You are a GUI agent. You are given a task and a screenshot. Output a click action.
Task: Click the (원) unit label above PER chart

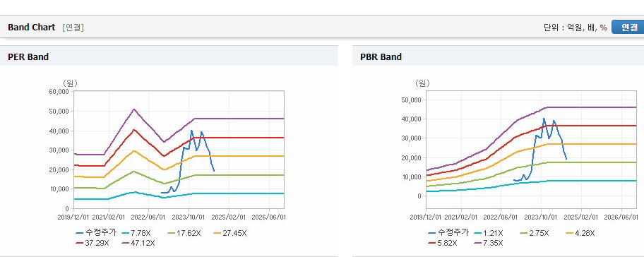click(x=70, y=83)
